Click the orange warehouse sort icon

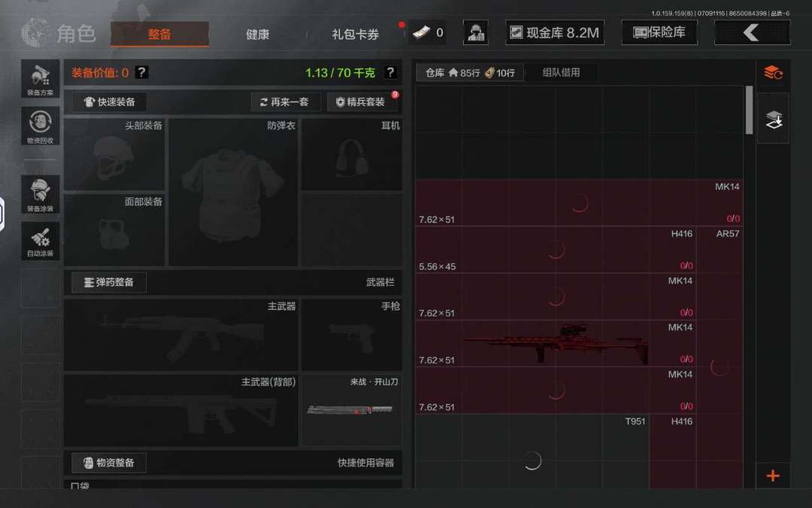pyautogui.click(x=773, y=72)
